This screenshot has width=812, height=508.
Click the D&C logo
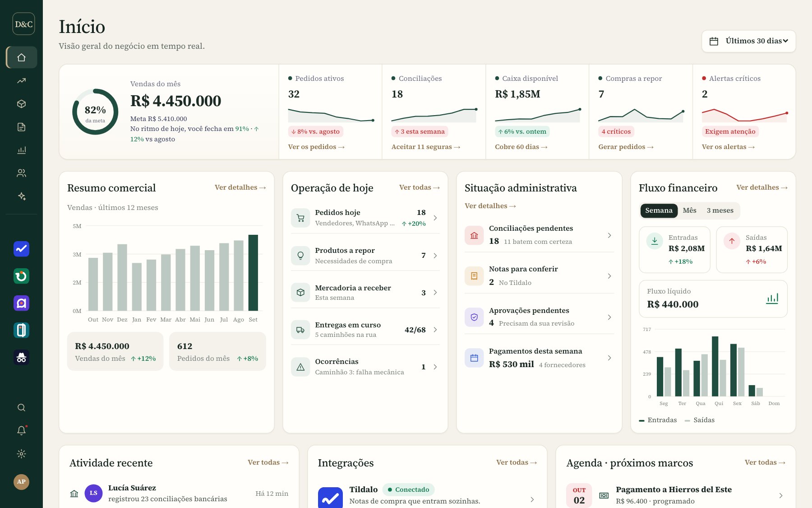tap(23, 24)
